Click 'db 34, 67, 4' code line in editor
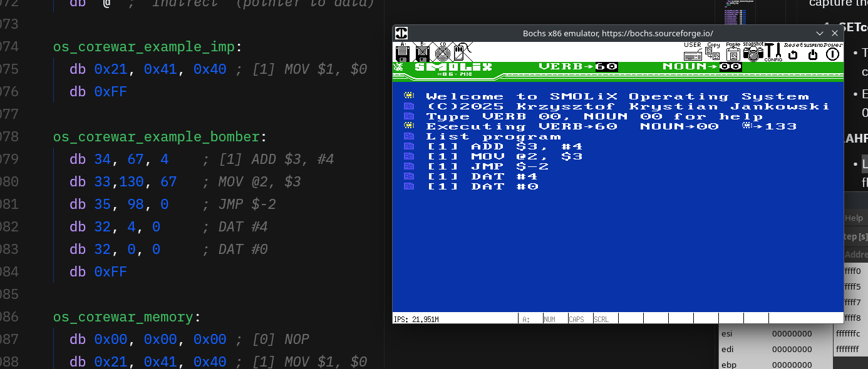The image size is (868, 369). point(119,159)
